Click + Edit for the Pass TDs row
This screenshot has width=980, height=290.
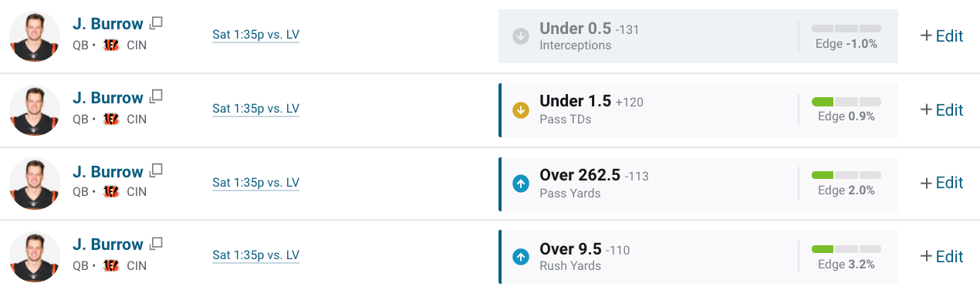tap(941, 110)
